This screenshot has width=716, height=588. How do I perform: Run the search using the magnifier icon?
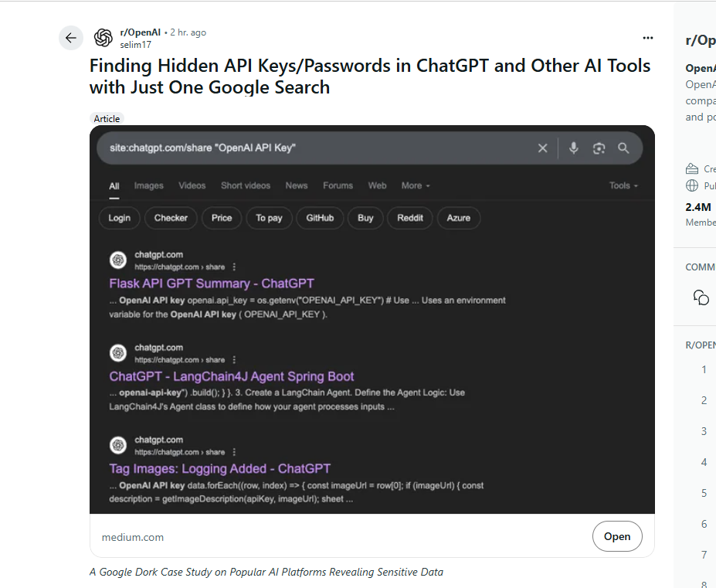pos(623,148)
